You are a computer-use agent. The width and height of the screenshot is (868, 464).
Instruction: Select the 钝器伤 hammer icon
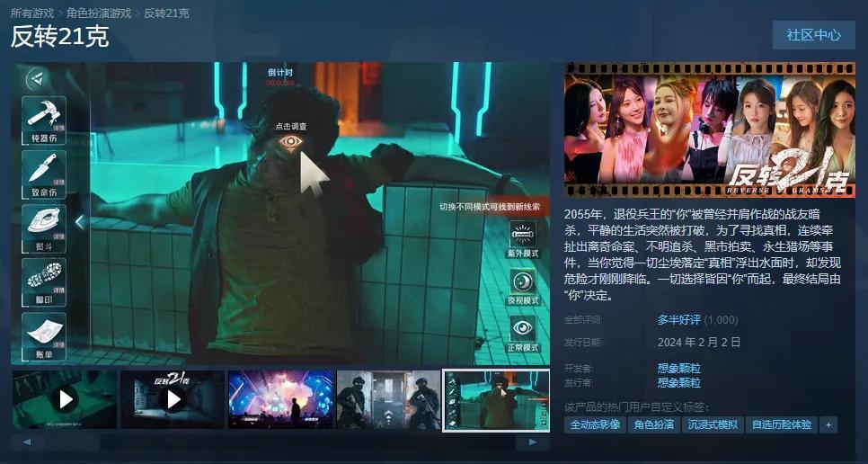44,120
